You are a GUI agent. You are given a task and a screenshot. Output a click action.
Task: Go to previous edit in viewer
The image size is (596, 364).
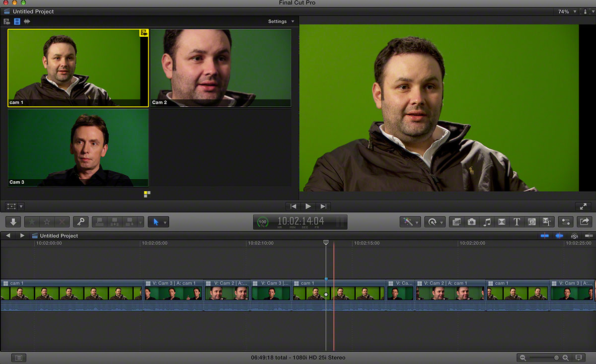294,206
